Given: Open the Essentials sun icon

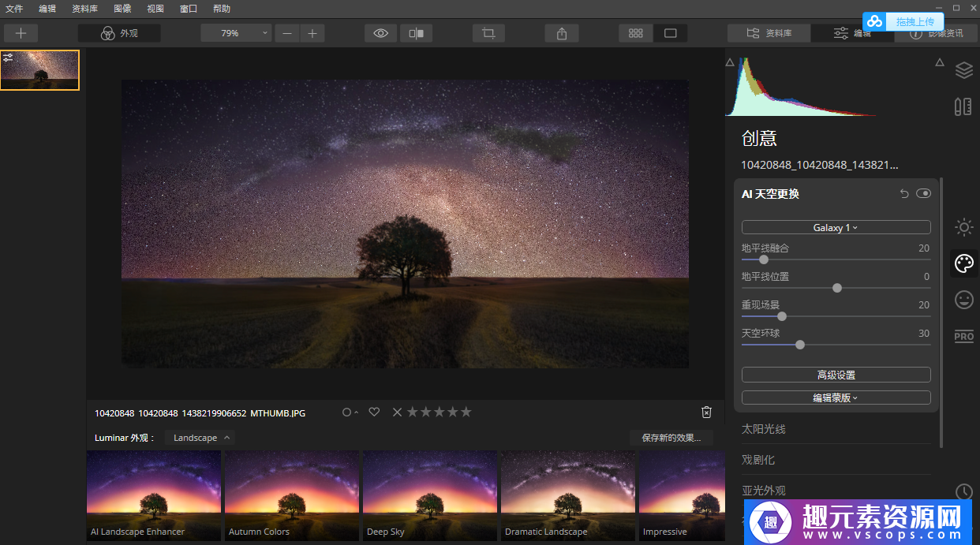Looking at the screenshot, I should pos(963,228).
